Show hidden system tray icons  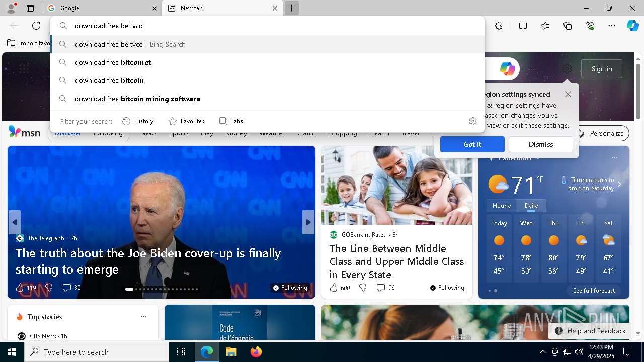[542, 352]
